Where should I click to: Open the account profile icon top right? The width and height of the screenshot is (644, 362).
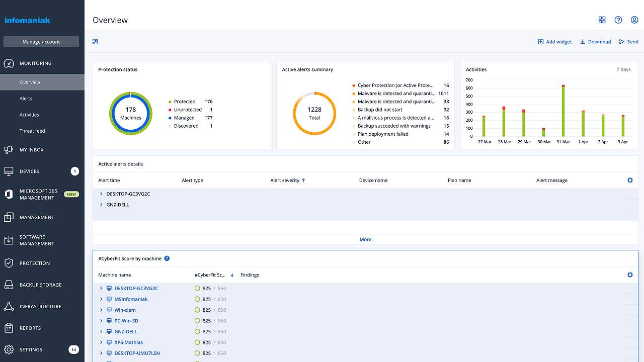coord(634,20)
